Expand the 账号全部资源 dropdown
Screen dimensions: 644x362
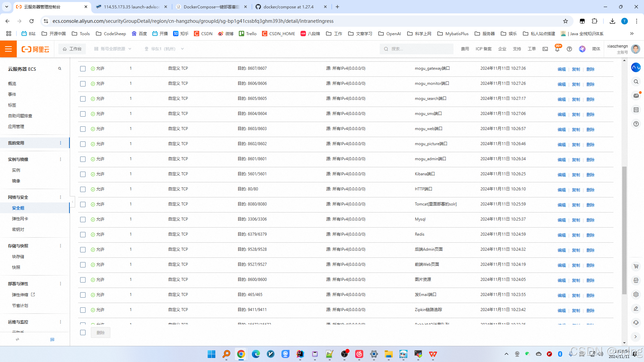click(113, 49)
